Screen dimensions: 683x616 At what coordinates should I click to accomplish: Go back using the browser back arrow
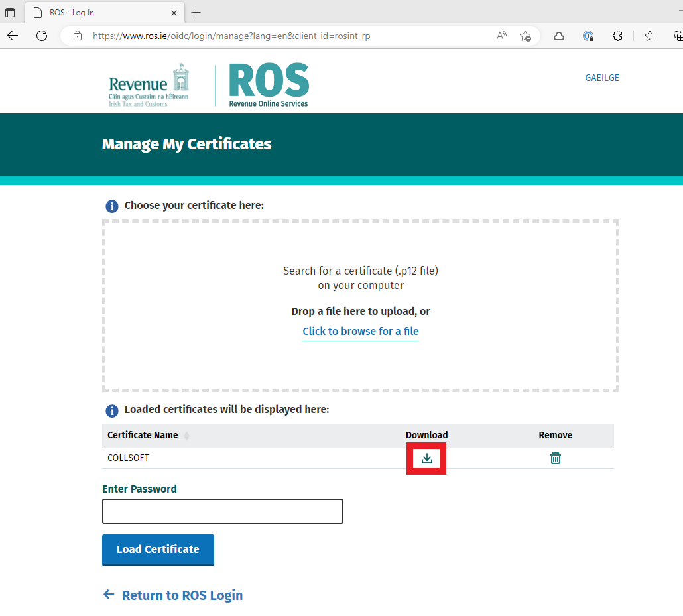click(13, 36)
